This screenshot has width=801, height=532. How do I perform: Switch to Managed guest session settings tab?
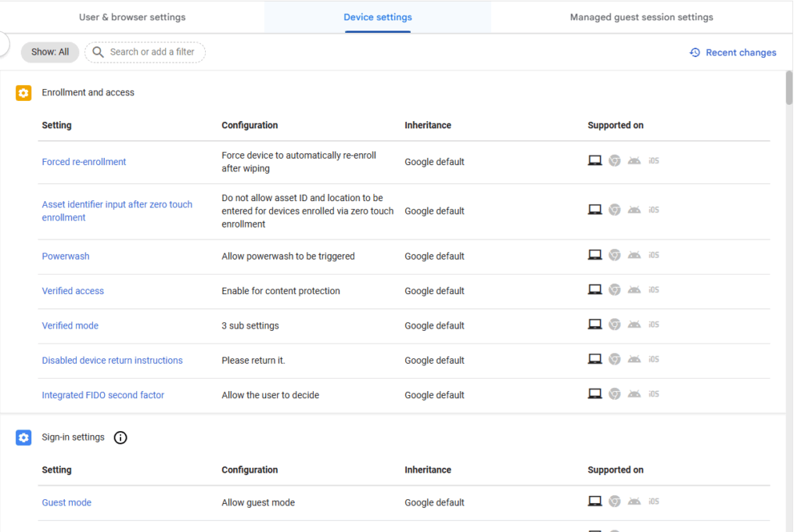[x=641, y=17]
